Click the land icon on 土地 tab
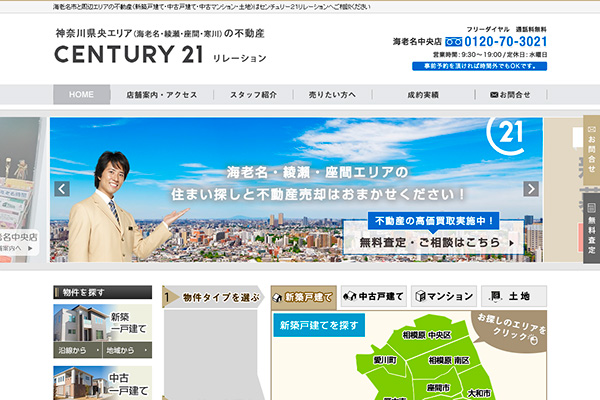This screenshot has width=600, height=400. (x=495, y=296)
